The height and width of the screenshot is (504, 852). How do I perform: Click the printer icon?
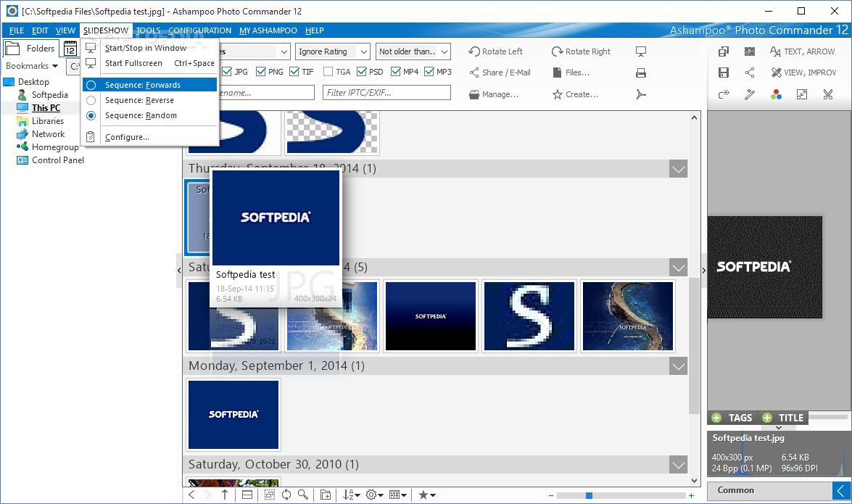[641, 73]
